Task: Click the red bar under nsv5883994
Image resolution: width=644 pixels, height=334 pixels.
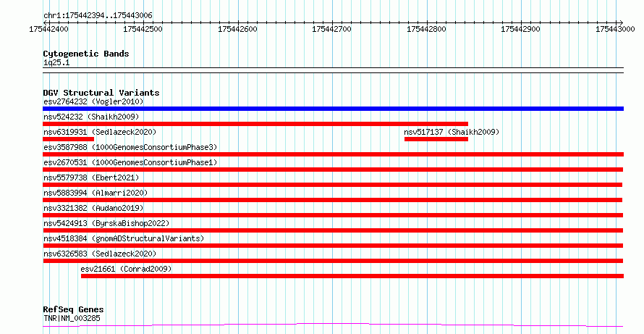Action: coord(332,200)
